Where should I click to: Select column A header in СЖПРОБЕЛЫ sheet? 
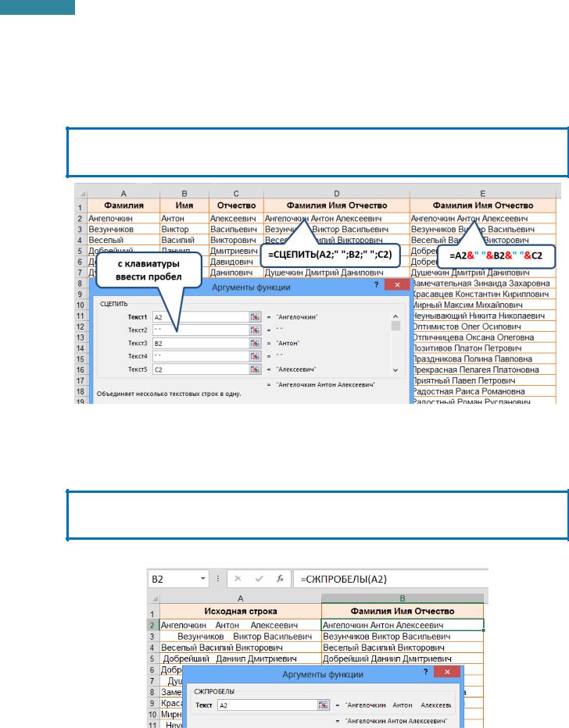tap(240, 598)
